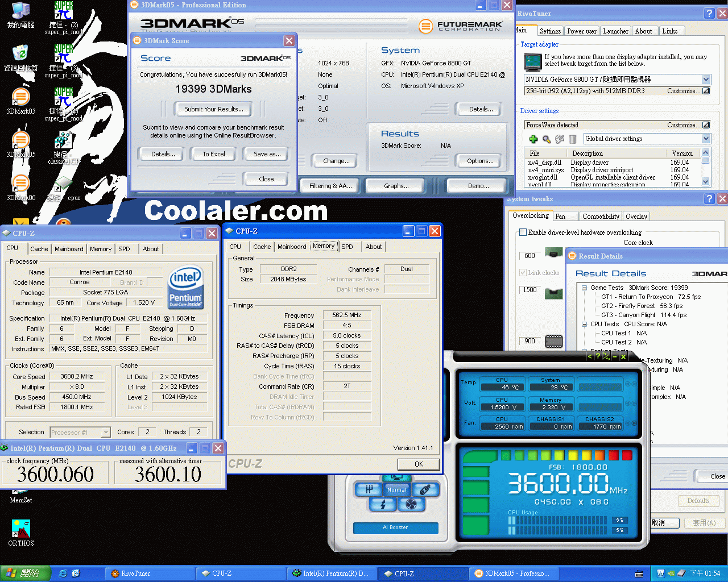The width and height of the screenshot is (728, 582).
Task: Click the AI Booster label button
Action: tap(395, 527)
